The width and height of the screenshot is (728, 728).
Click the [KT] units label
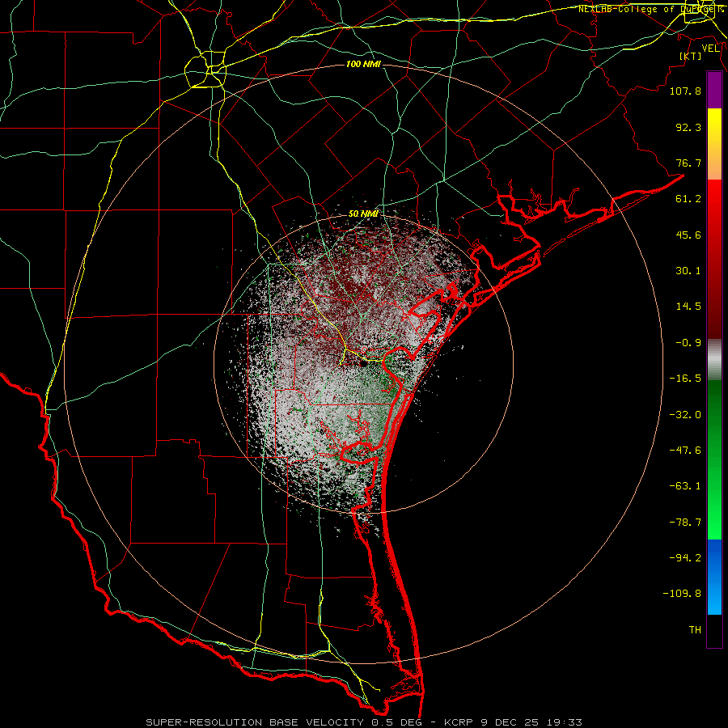(x=691, y=56)
